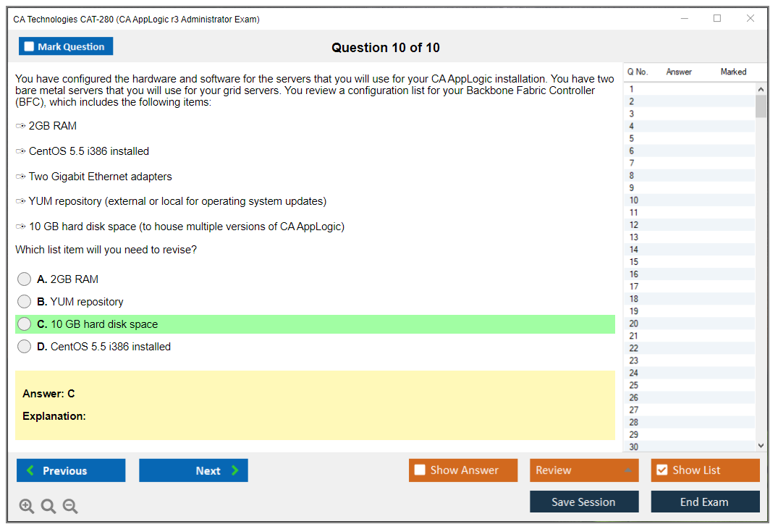Open the Review dropdown menu
This screenshot has width=778, height=532.
pos(583,470)
